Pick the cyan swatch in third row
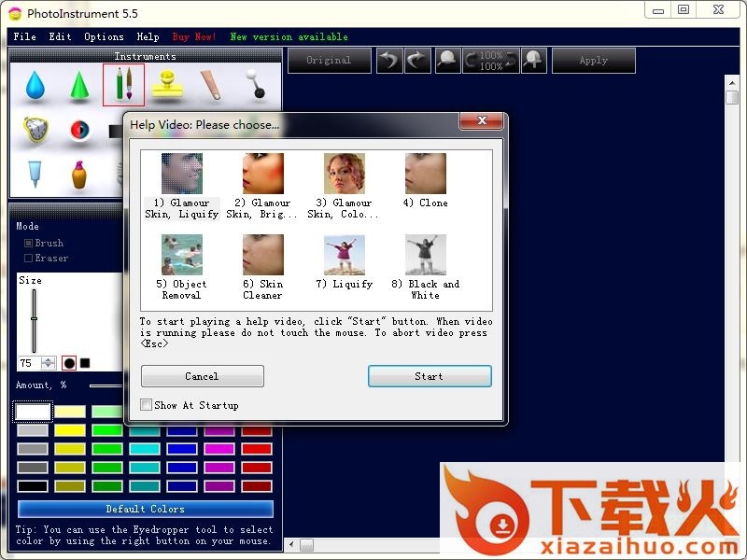The image size is (747, 560). pyautogui.click(x=145, y=449)
